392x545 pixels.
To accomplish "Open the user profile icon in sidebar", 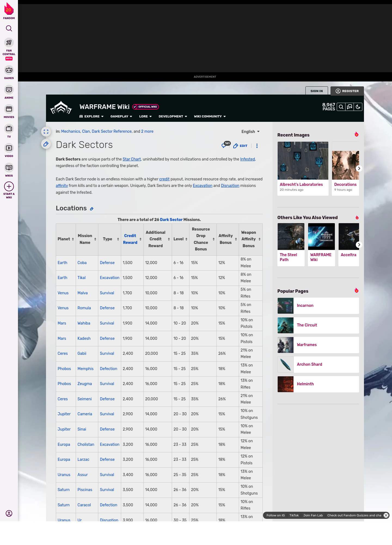I will point(9,513).
